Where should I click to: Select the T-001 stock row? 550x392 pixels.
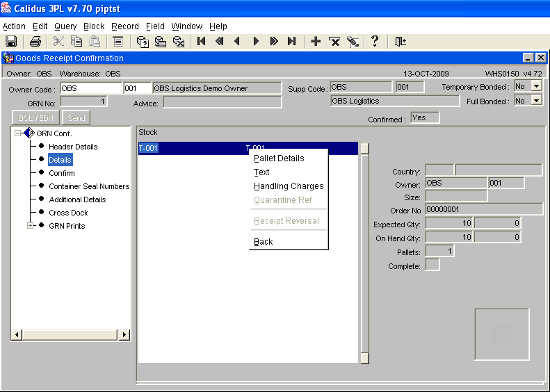(x=248, y=148)
